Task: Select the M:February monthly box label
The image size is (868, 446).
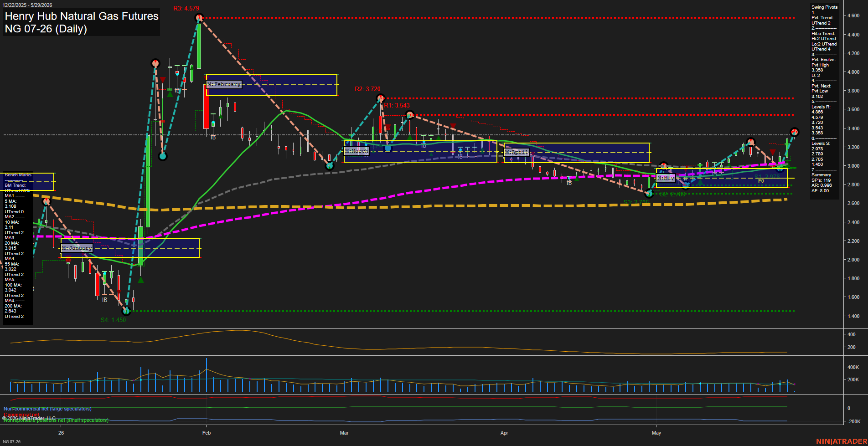Action: [224, 84]
